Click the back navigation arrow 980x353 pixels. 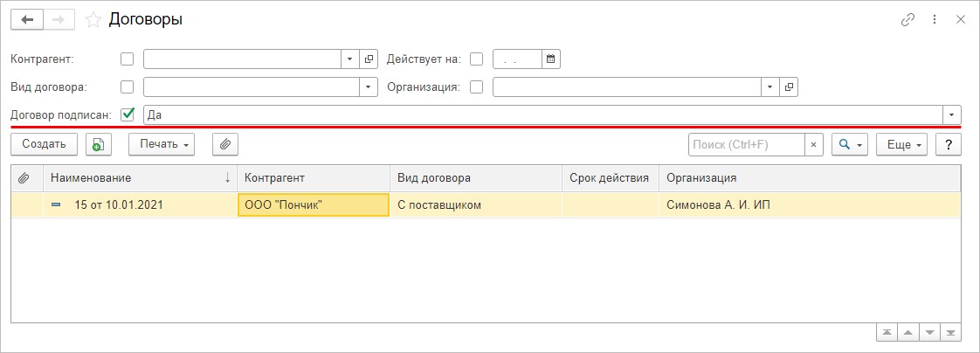27,19
